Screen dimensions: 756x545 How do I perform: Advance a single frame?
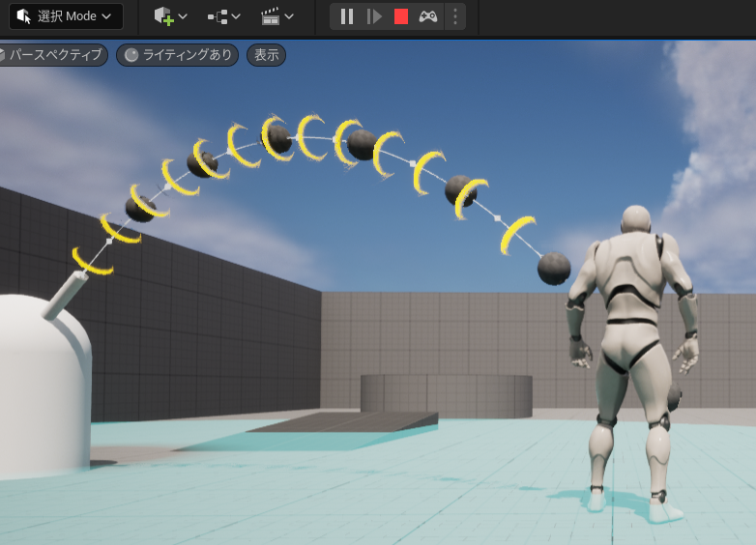pos(374,16)
